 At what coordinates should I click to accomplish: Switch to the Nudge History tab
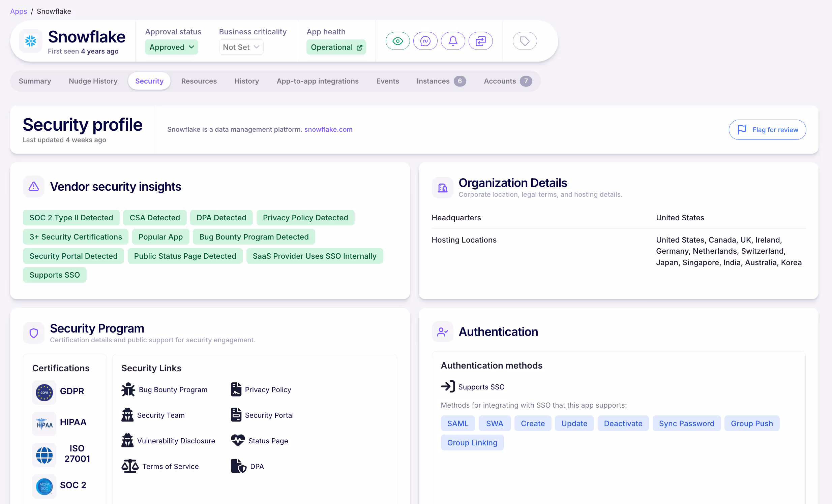point(93,81)
